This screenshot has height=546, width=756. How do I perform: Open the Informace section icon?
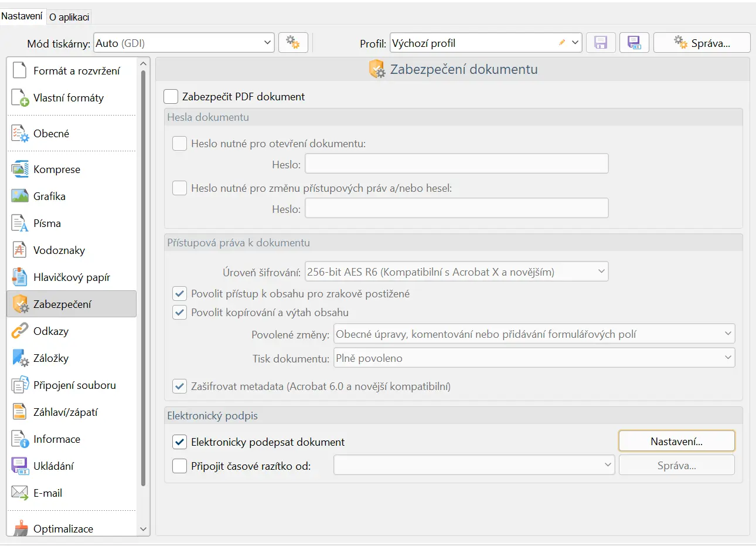[x=20, y=439]
